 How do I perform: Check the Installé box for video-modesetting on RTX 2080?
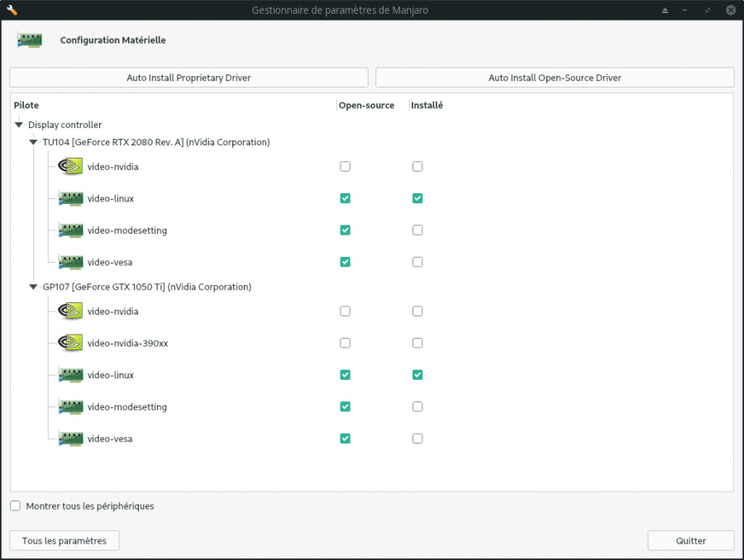tap(417, 230)
